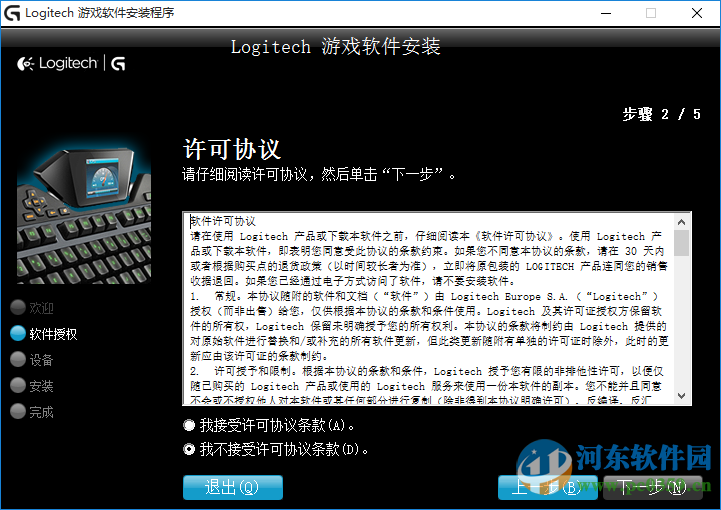Click the 欢迎 step indicator circle
The image size is (721, 510).
pyautogui.click(x=18, y=308)
